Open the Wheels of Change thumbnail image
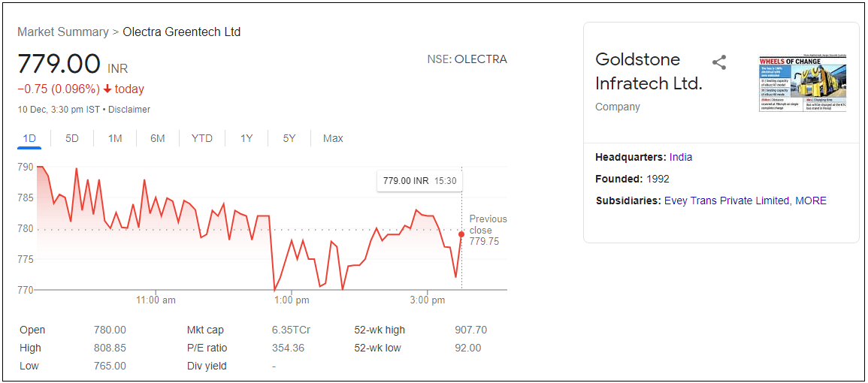868x383 pixels. point(803,83)
